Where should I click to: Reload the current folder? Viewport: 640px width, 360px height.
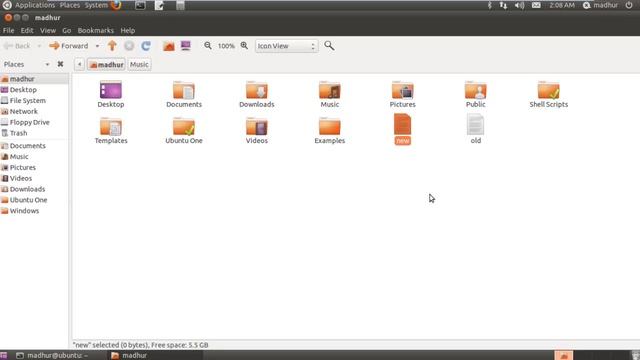tap(146, 46)
